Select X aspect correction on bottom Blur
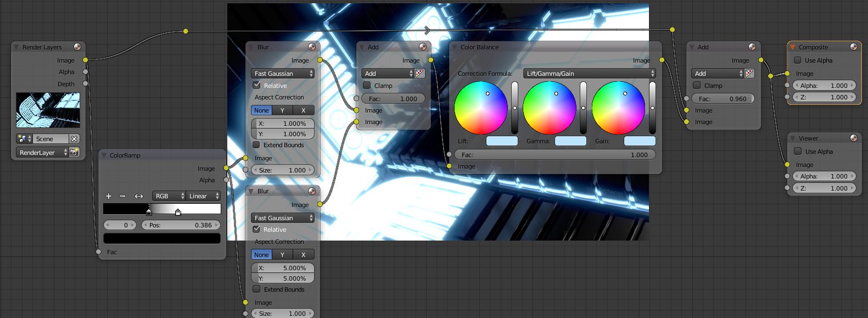Screen dimensions: 868x318 point(303,255)
